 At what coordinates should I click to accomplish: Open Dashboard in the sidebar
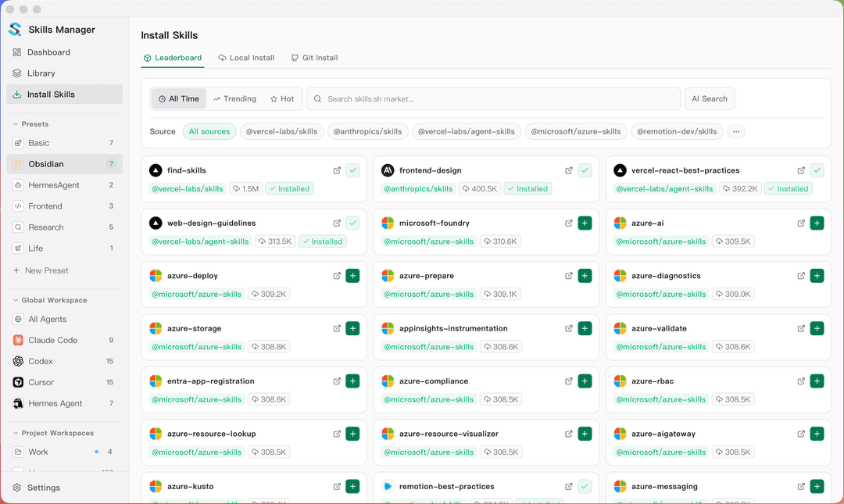click(x=65, y=52)
